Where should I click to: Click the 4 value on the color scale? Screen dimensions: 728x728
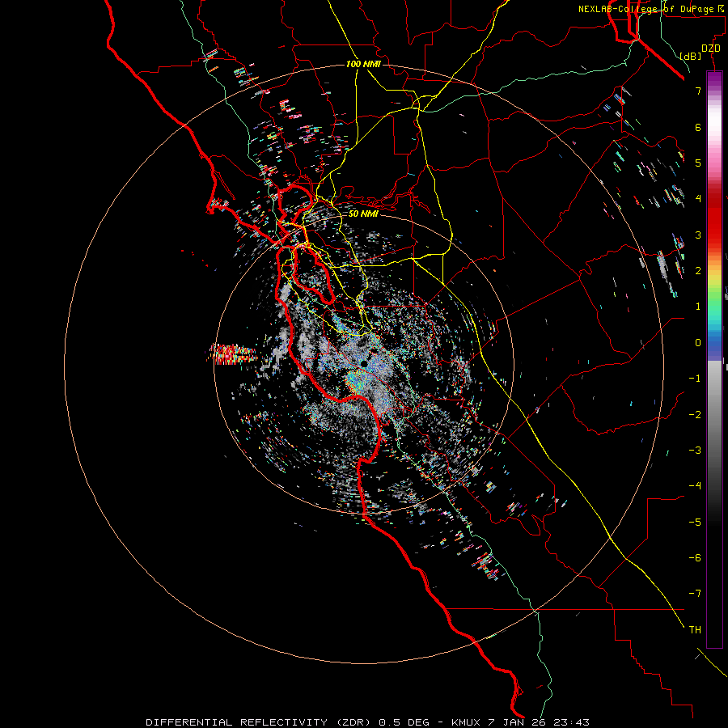tap(698, 199)
